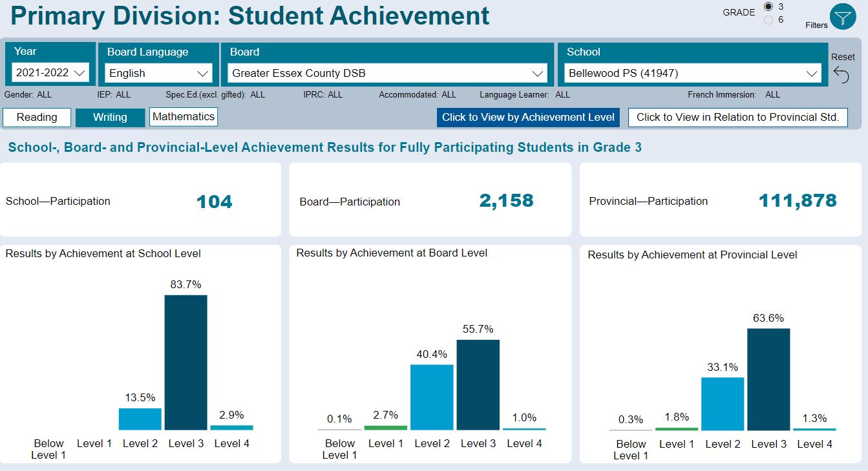
Task: Switch to the Reading tab
Action: [37, 117]
